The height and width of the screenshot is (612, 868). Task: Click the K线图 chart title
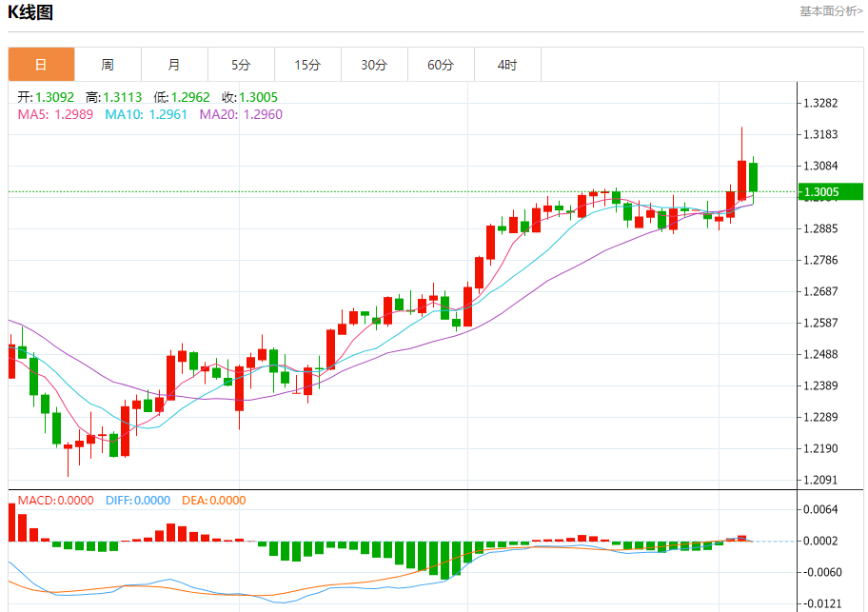click(30, 12)
